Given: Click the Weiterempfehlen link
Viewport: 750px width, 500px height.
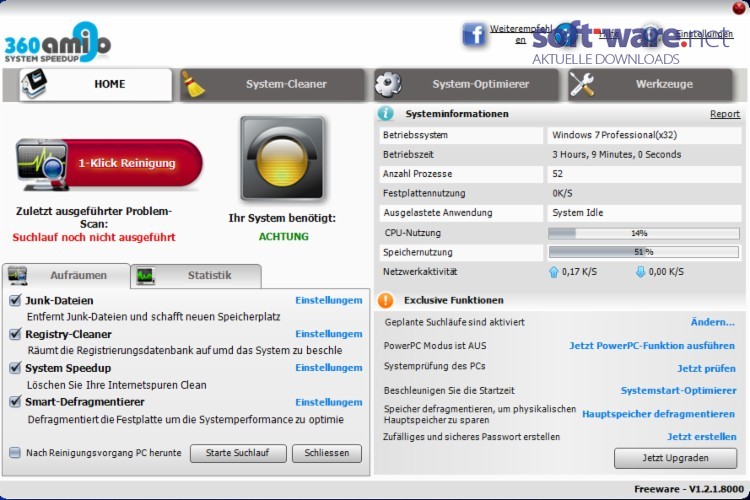Looking at the screenshot, I should [x=520, y=34].
